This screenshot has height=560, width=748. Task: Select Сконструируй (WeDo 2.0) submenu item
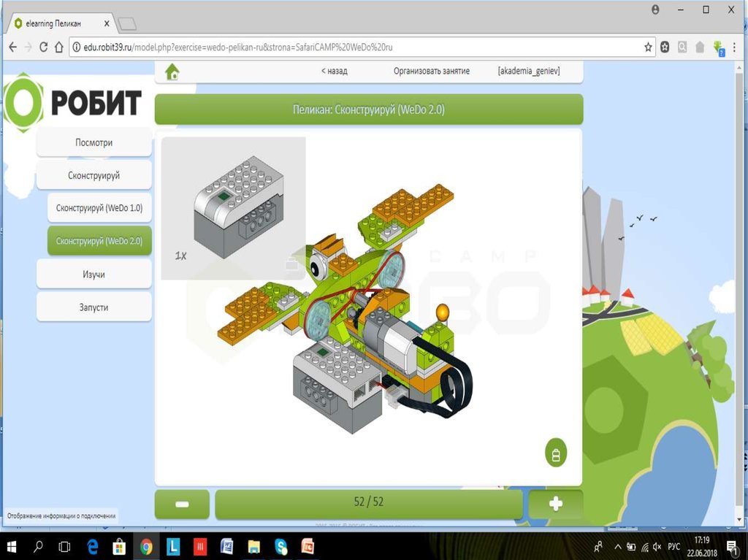point(99,241)
